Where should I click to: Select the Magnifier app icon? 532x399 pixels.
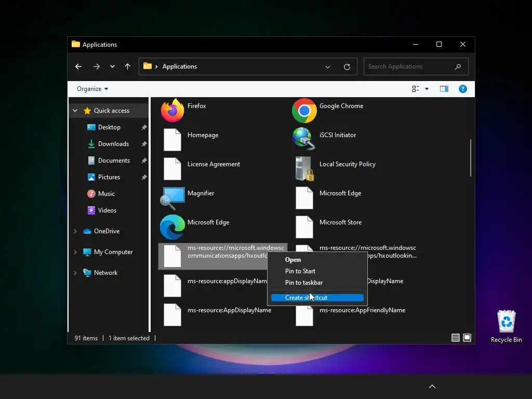click(x=172, y=198)
